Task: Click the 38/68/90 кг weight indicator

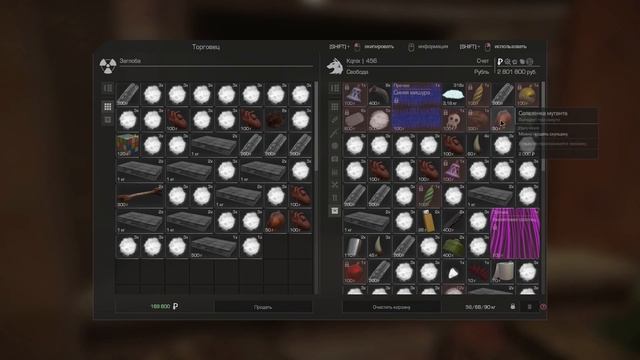Action: [x=480, y=307]
